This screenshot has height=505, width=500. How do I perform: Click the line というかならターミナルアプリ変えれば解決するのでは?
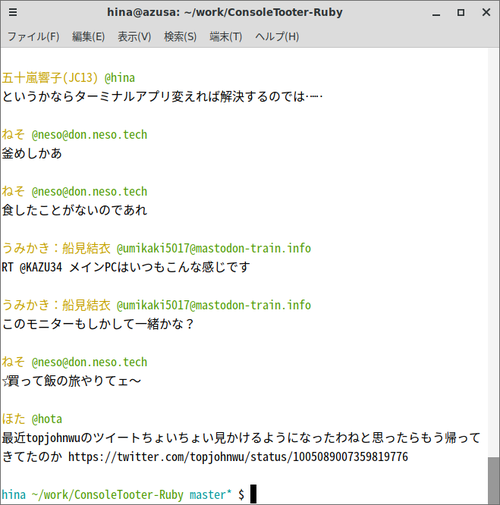(162, 97)
